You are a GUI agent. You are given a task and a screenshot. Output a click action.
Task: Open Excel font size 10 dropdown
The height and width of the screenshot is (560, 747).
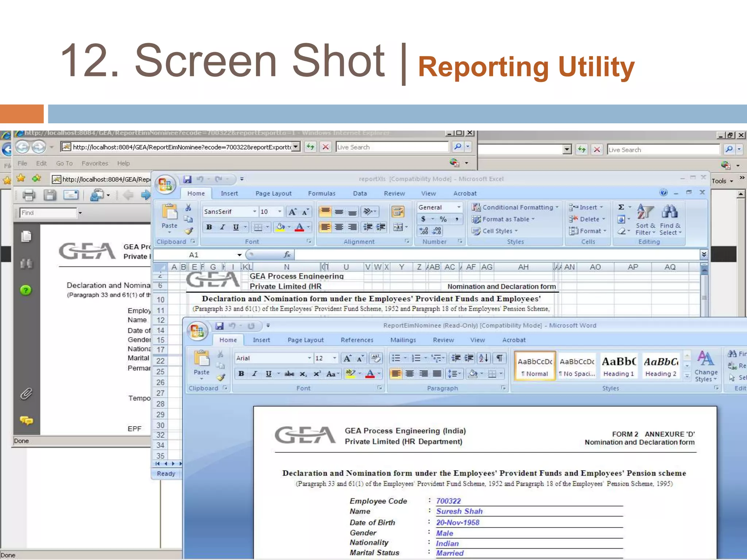point(279,211)
